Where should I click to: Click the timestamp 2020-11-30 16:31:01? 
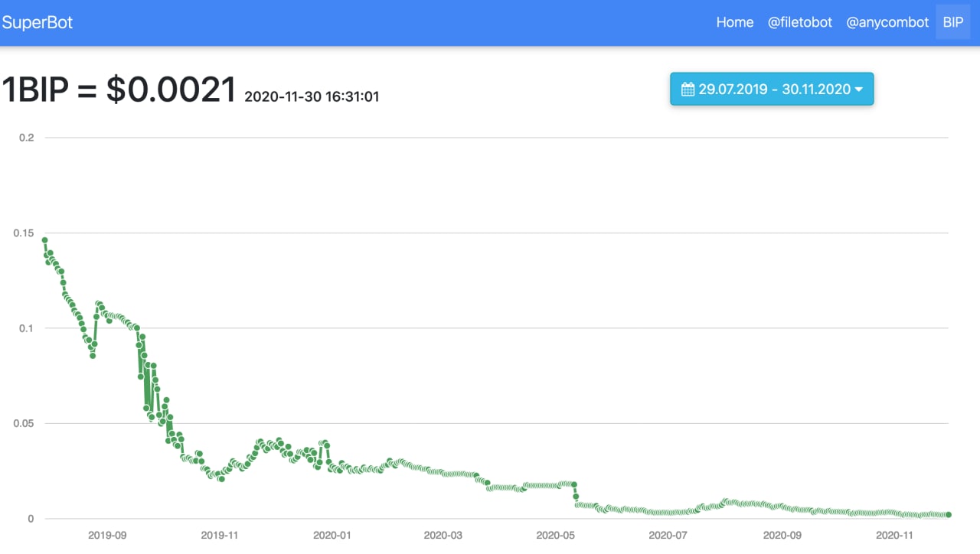tap(312, 97)
